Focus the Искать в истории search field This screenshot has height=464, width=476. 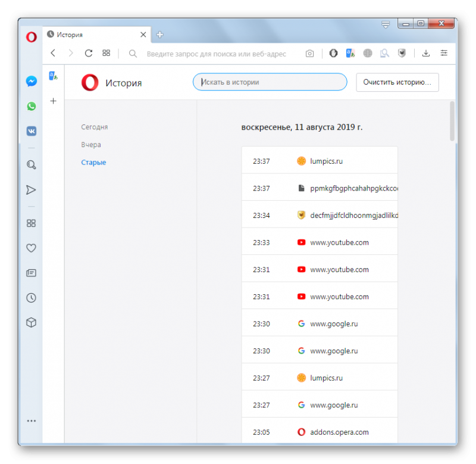270,82
